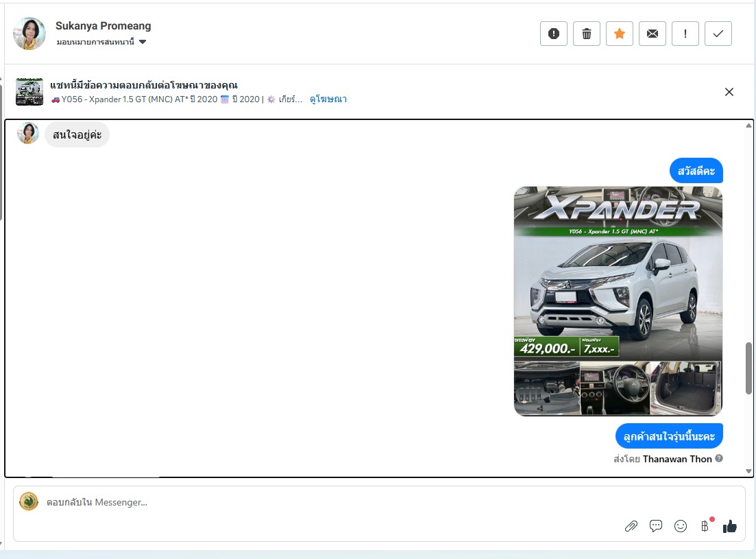Open help icon next to Thanawan Thon
Image resolution: width=756 pixels, height=559 pixels.
(719, 458)
